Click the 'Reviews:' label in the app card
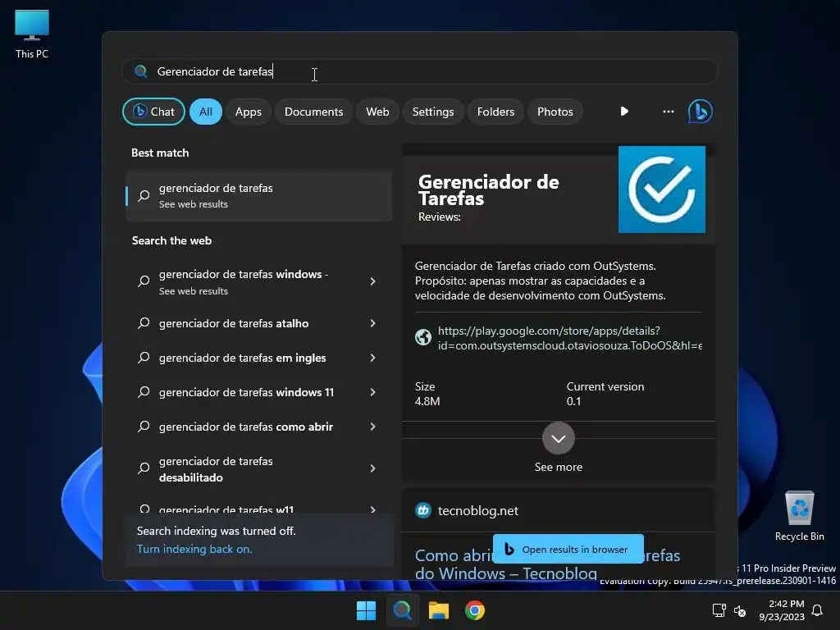 pos(440,217)
